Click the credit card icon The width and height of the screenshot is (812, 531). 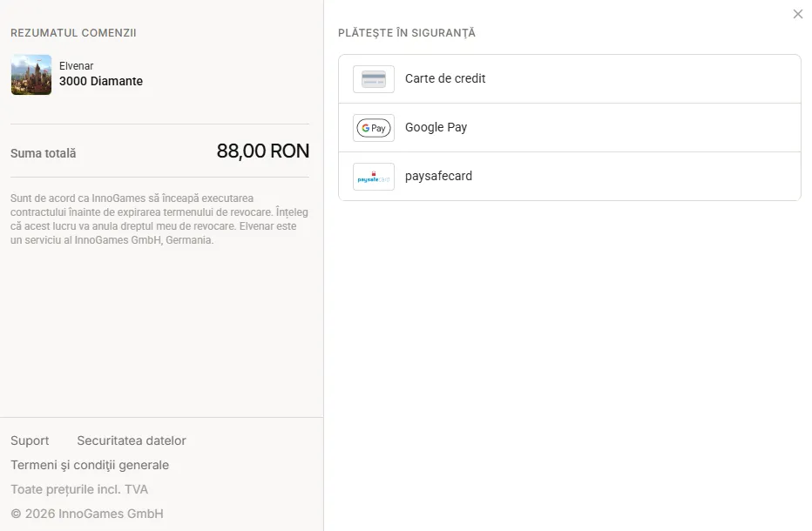(374, 79)
